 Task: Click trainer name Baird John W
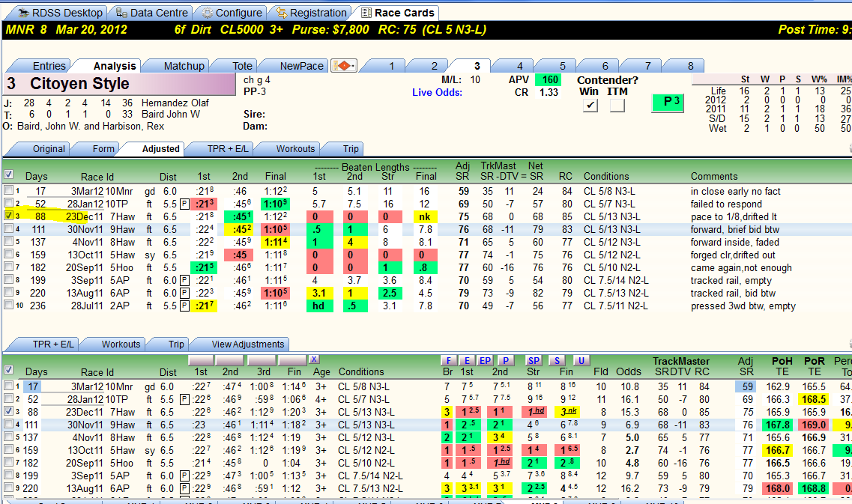[171, 114]
